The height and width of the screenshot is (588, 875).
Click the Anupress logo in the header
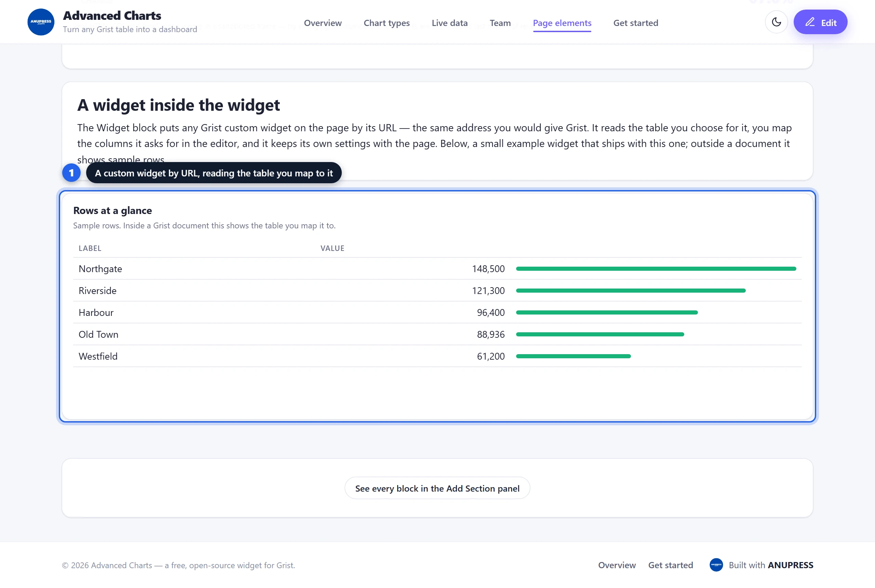41,22
